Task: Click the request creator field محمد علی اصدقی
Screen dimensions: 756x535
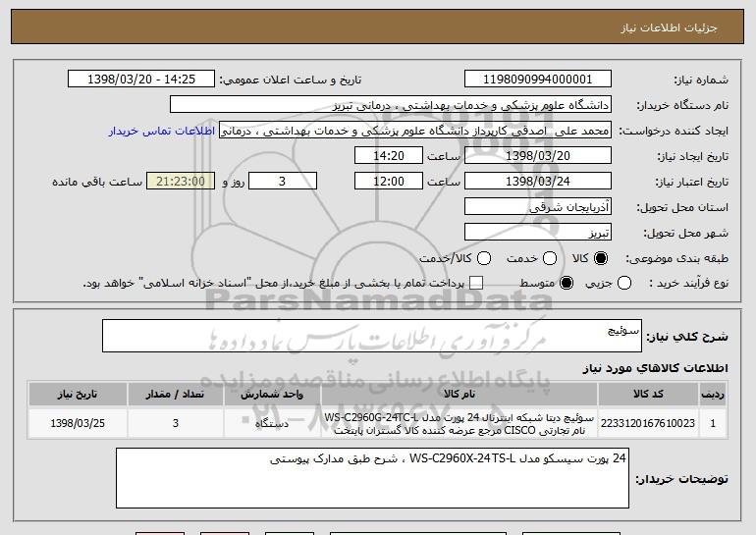Action: point(415,131)
